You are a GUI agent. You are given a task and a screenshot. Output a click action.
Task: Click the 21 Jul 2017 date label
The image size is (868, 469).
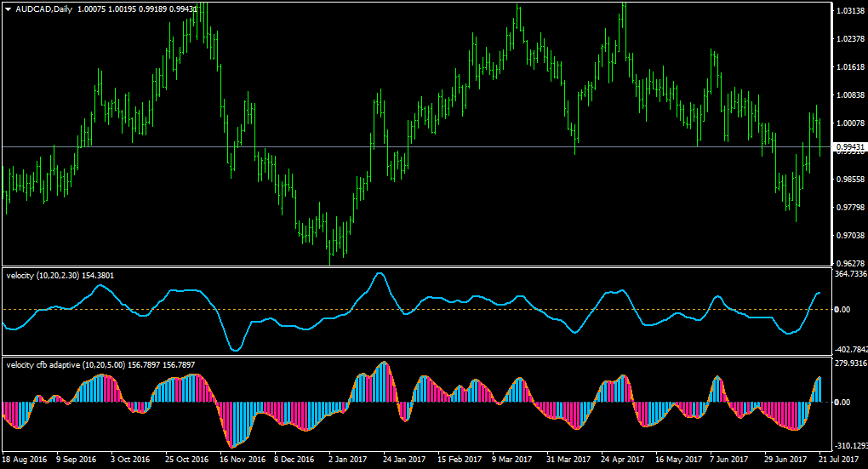pyautogui.click(x=837, y=459)
